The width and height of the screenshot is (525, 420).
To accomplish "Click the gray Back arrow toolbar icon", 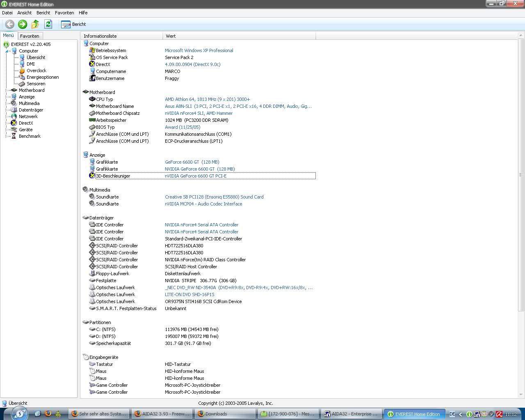I will (10, 24).
